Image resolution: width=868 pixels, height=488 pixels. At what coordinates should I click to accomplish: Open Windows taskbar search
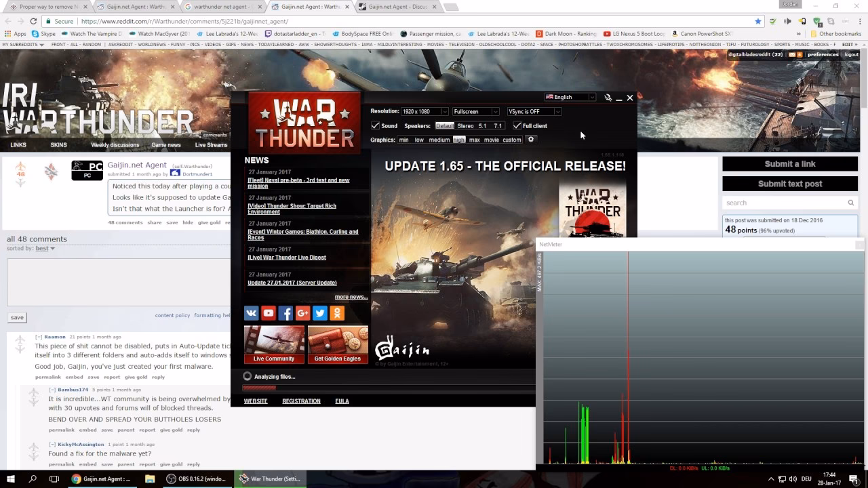[33, 479]
